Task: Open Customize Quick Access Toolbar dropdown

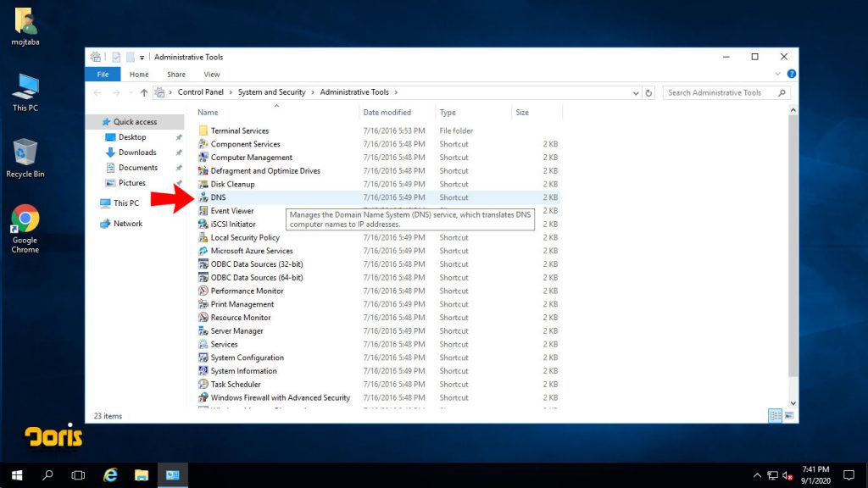Action: click(x=142, y=57)
